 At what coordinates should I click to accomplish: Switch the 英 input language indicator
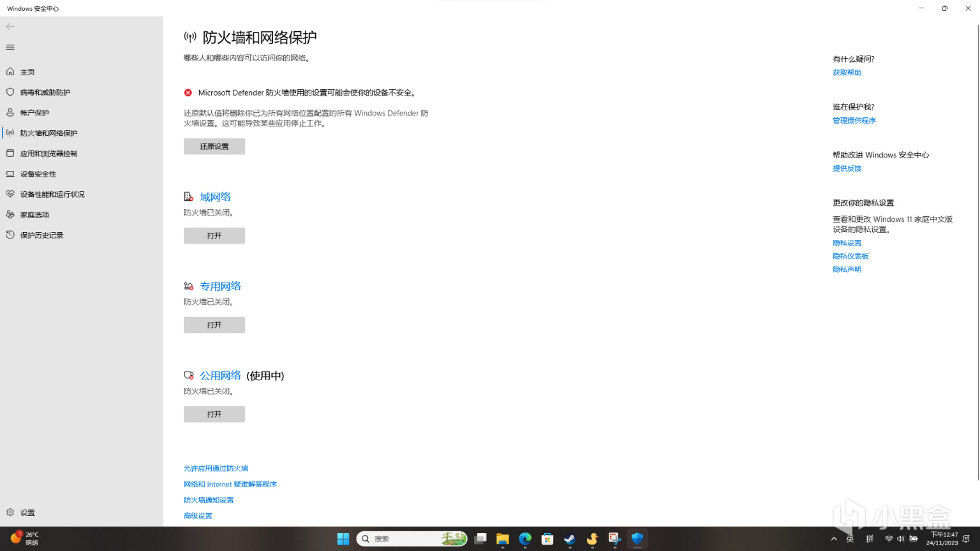pyautogui.click(x=850, y=539)
